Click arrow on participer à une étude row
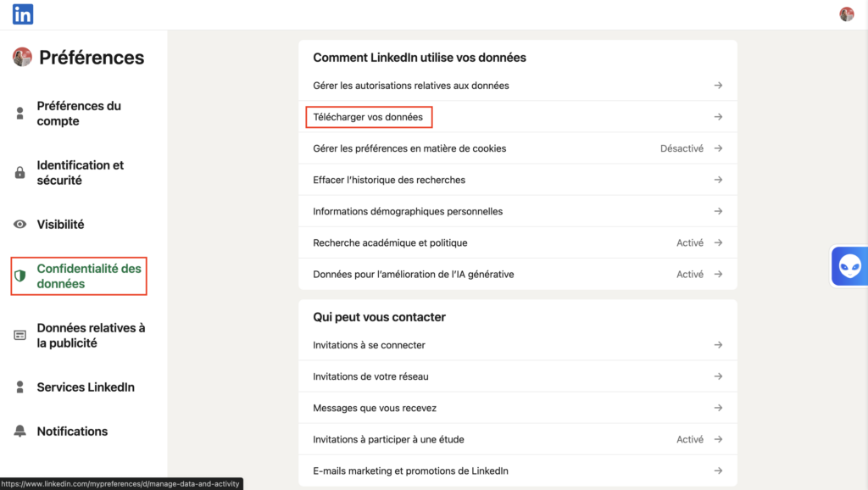Viewport: 868px width, 490px height. (718, 440)
